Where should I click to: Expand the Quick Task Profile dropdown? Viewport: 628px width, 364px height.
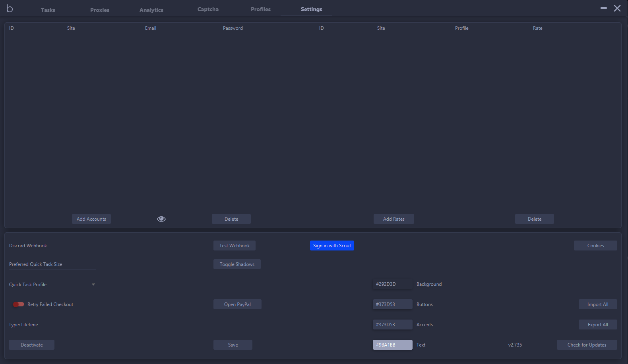click(93, 285)
